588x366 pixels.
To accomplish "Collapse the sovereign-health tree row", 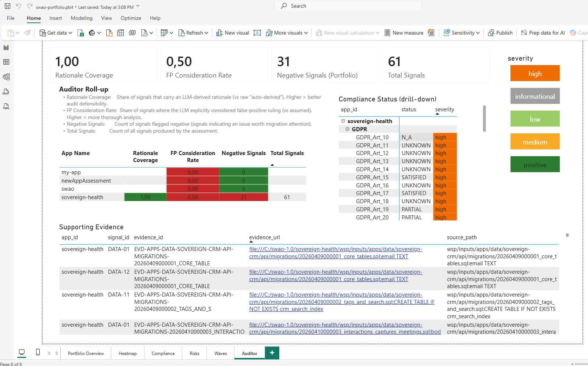I will point(343,121).
